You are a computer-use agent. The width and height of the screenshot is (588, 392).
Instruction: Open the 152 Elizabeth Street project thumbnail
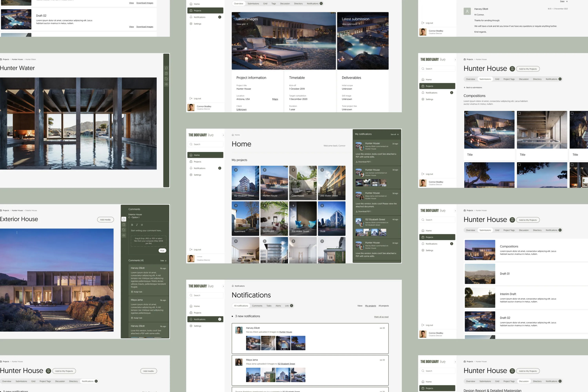tap(245, 183)
